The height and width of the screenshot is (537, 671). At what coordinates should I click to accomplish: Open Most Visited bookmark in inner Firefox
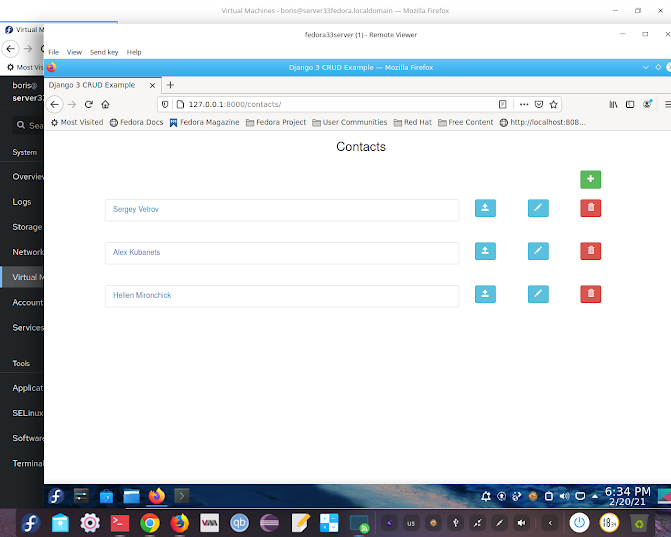(77, 122)
